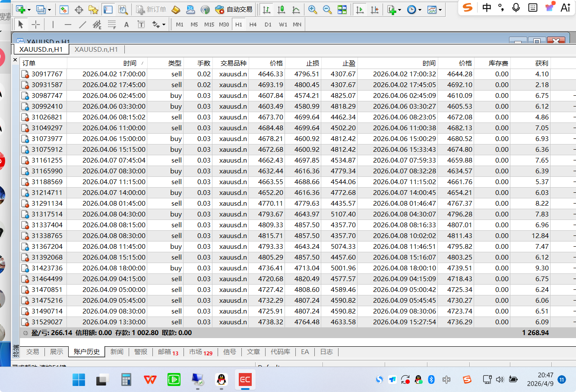Screen dimensions: 576x392
Task: Tile chart windows icon
Action: coord(342,9)
